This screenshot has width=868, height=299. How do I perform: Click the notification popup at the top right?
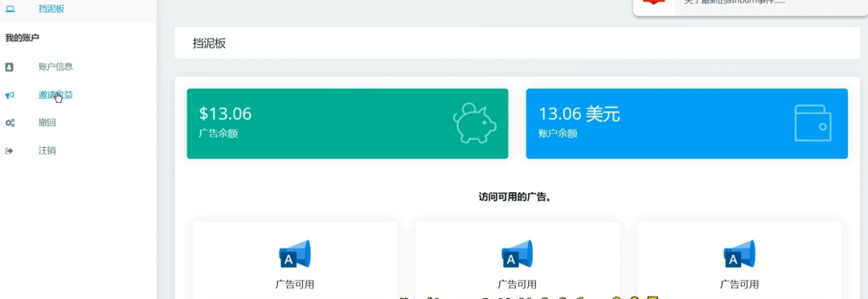[750, 7]
